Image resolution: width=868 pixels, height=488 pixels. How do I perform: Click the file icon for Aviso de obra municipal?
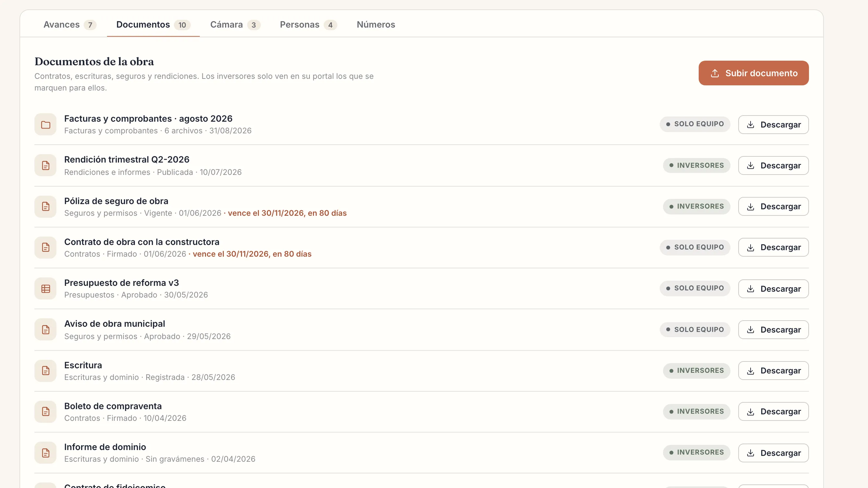pos(45,330)
